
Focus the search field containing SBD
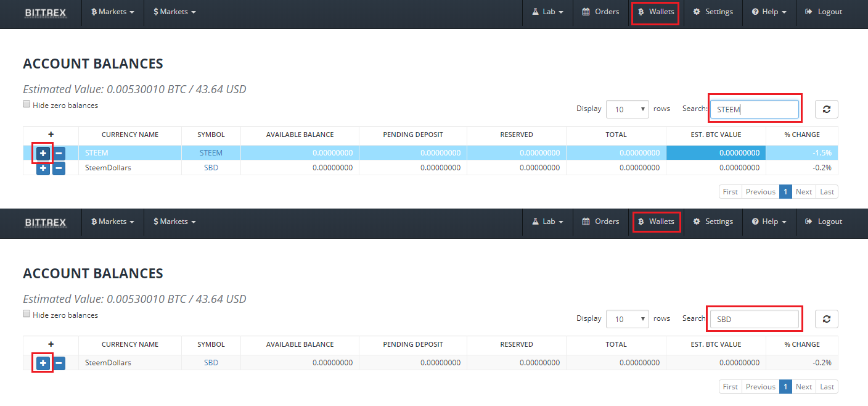pyautogui.click(x=755, y=319)
